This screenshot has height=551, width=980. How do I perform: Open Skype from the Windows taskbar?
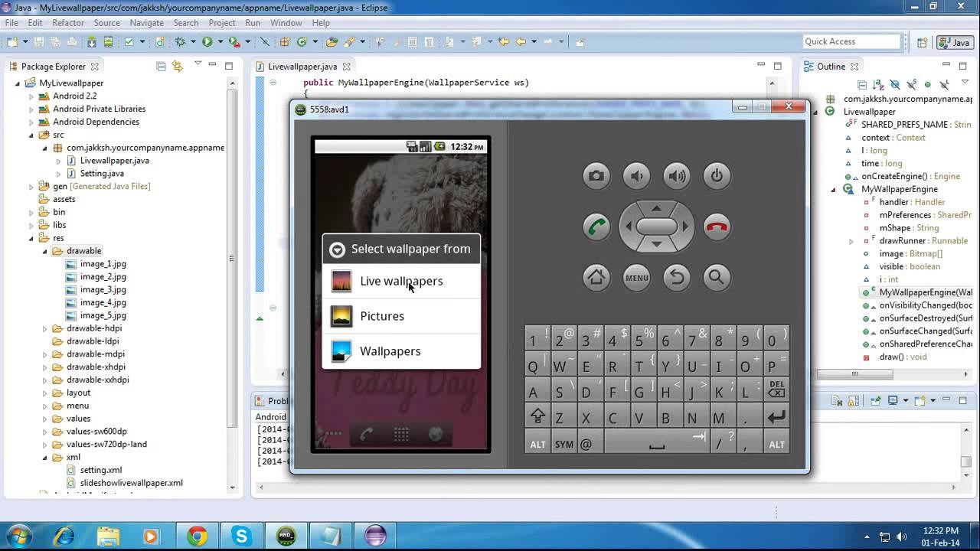pyautogui.click(x=242, y=536)
